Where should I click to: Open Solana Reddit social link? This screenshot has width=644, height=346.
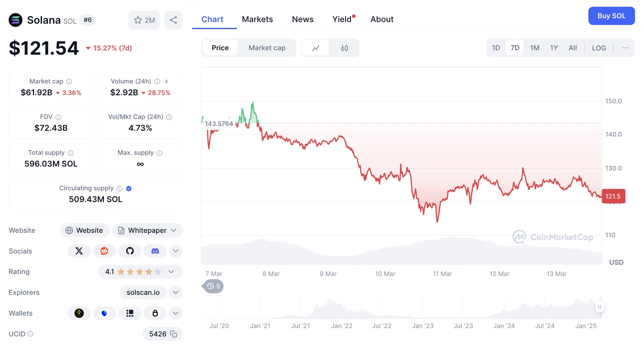104,251
